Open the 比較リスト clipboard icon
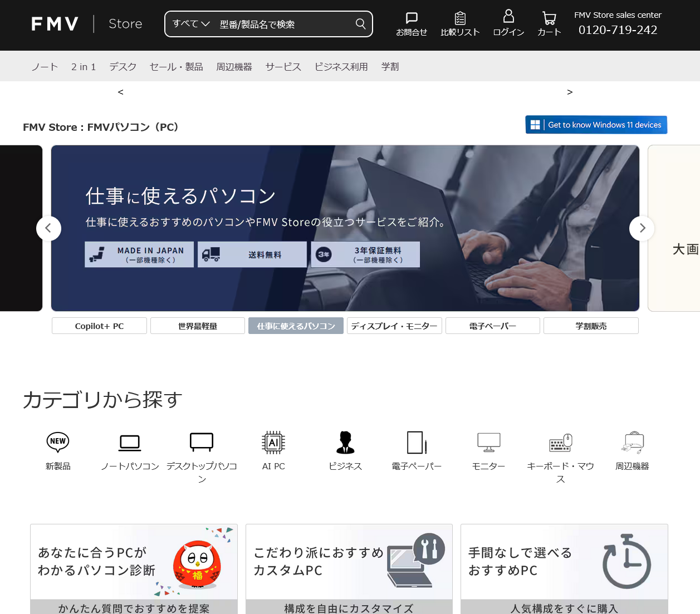The width and height of the screenshot is (700, 614). point(460,24)
